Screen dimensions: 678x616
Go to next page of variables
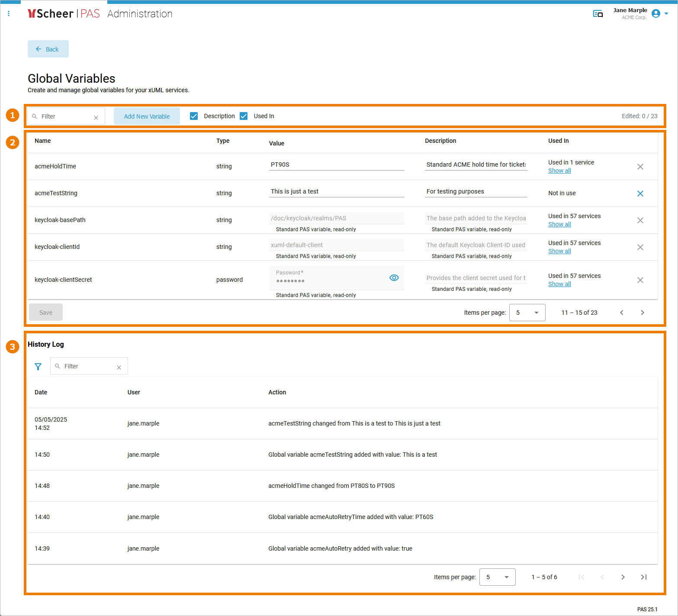(x=642, y=313)
